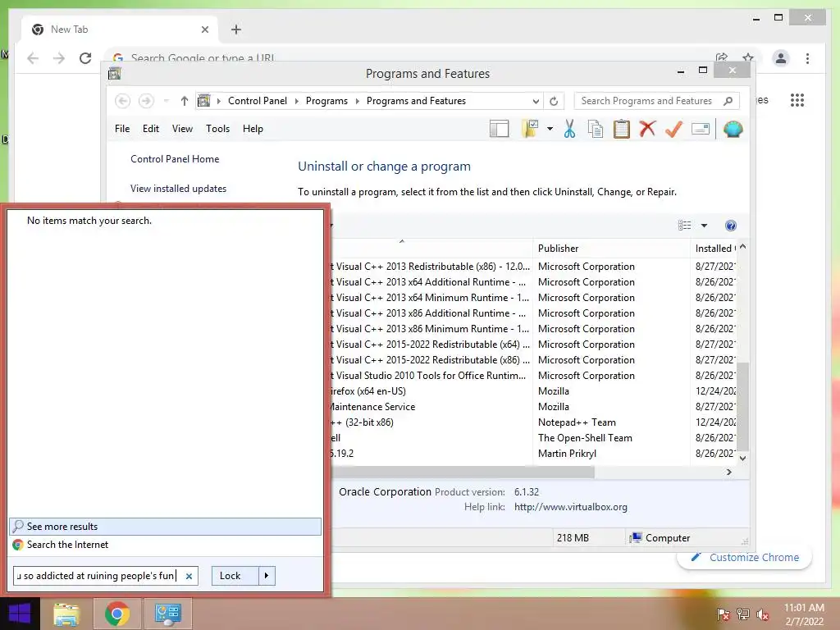Image resolution: width=840 pixels, height=630 pixels.
Task: Click the view options list icon
Action: (685, 226)
